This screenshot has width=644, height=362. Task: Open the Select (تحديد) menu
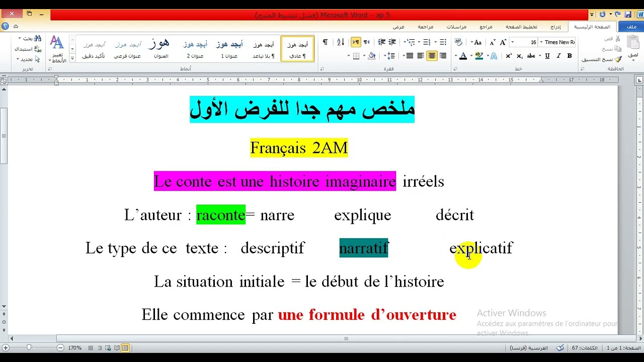(28, 59)
